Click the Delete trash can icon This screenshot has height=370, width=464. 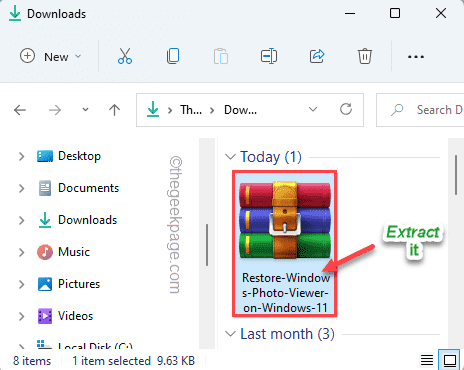(x=365, y=56)
